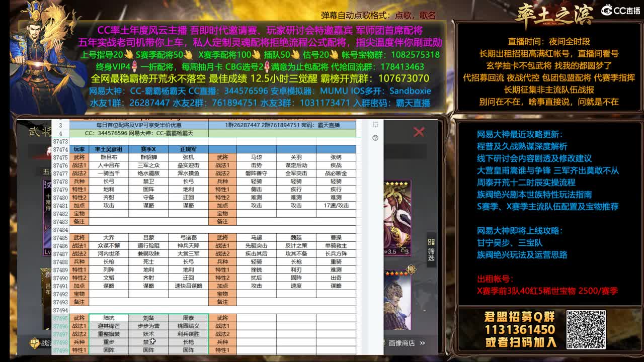Select the cell containing 张绣
The image size is (644, 362).
[x=336, y=157]
